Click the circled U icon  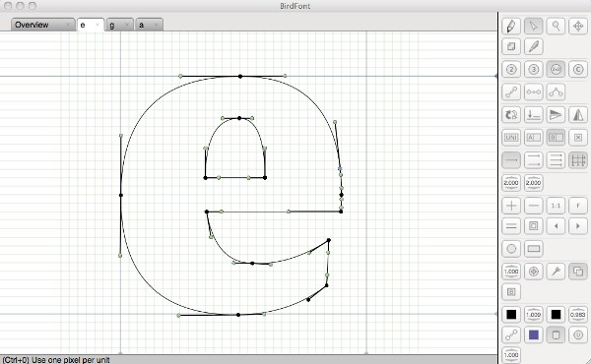(578, 334)
